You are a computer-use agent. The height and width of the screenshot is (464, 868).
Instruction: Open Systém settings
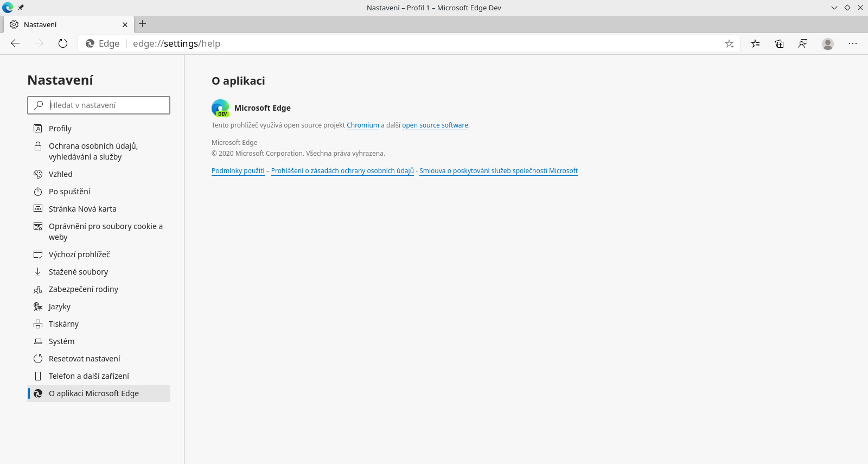[99, 341]
